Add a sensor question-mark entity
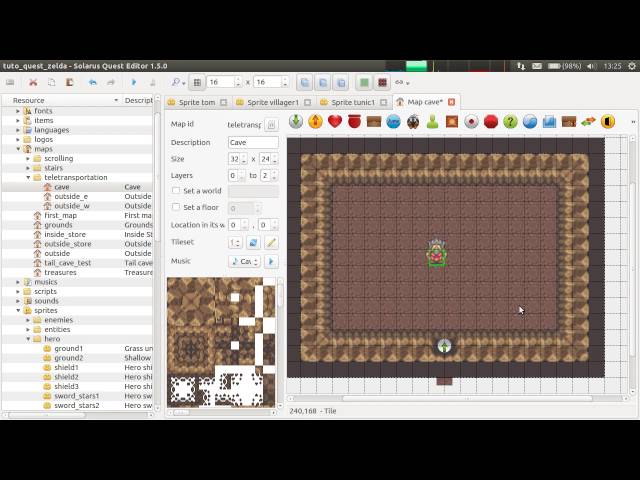This screenshot has height=480, width=640. [x=510, y=121]
